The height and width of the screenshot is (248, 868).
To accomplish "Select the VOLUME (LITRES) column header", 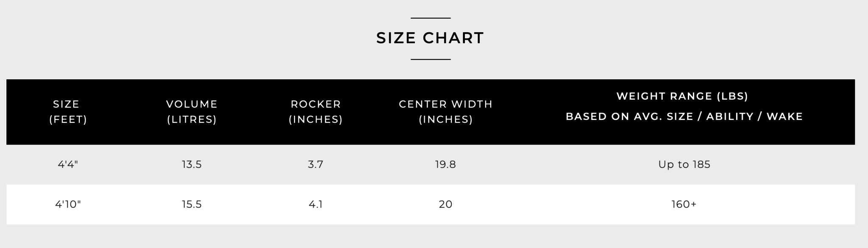I will point(192,112).
